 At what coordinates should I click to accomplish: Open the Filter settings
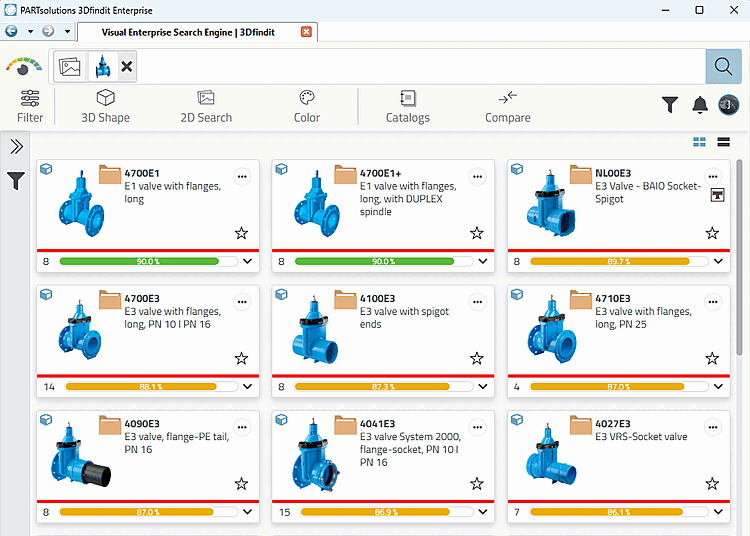coord(30,106)
